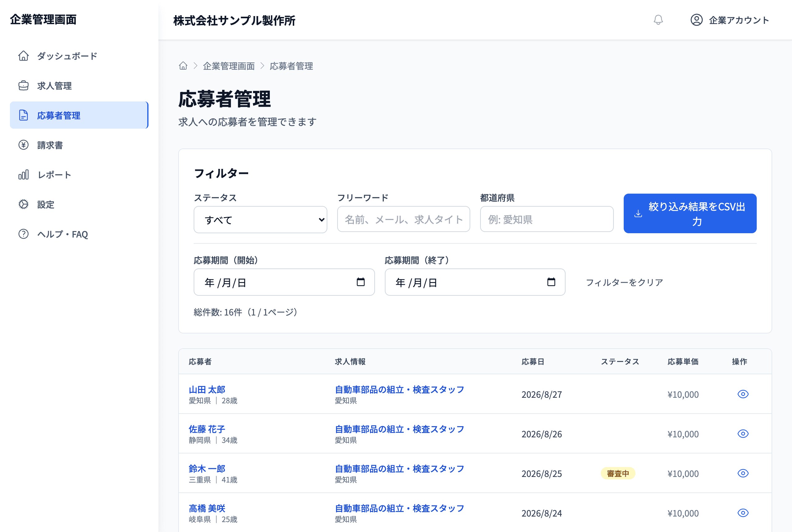This screenshot has width=792, height=532.
Task: Open applicant 鈴木 一郎
Action: (x=207, y=469)
